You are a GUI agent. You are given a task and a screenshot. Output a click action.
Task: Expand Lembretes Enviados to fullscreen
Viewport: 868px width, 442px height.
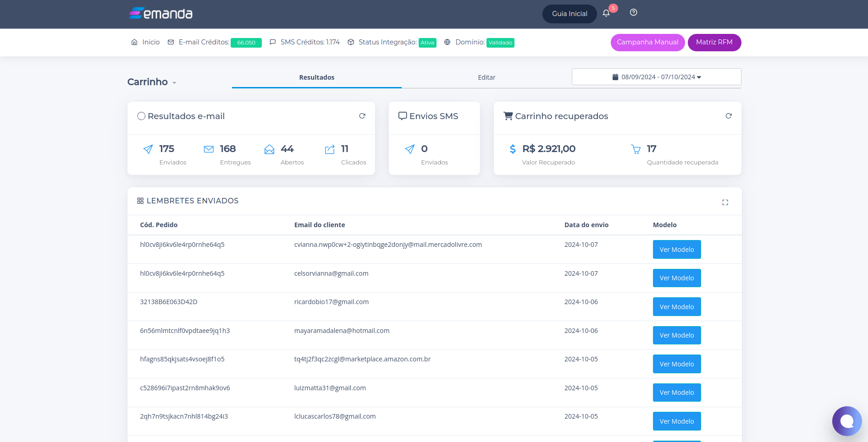click(x=725, y=202)
